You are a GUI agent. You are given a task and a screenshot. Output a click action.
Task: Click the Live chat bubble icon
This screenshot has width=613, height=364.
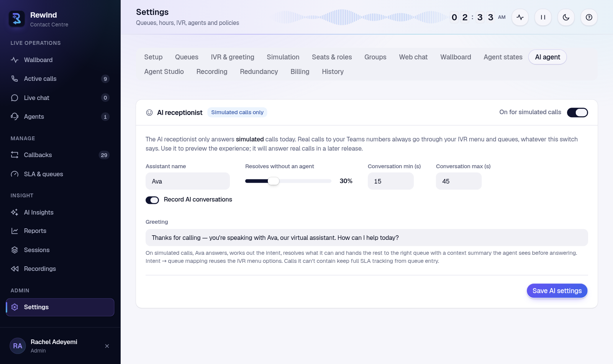(15, 98)
